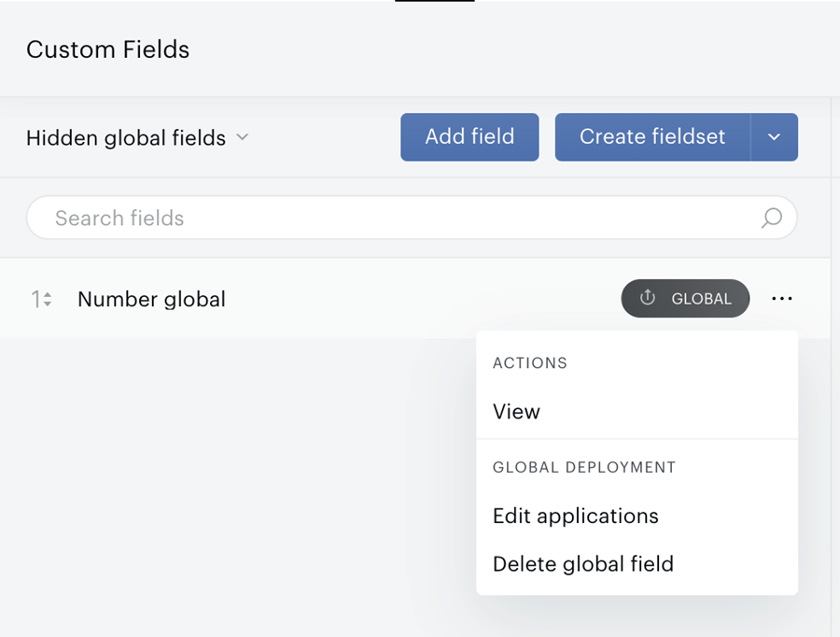Select the Number global field row
840x637 pixels.
tap(415, 298)
